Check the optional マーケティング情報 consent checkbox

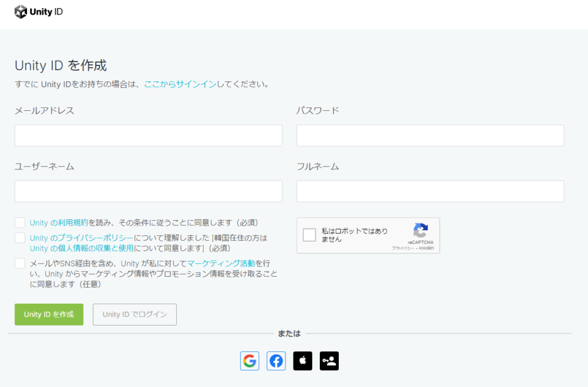pos(20,263)
